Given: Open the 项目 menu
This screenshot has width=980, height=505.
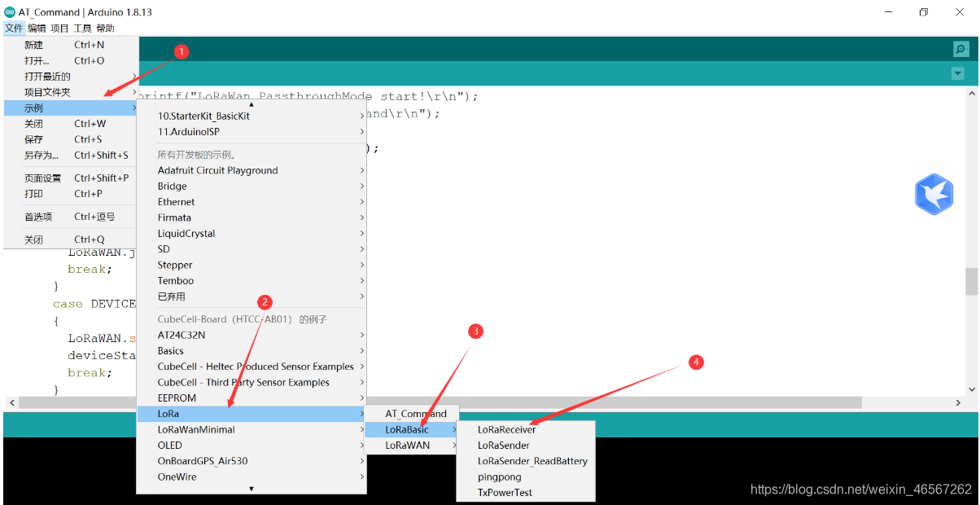Looking at the screenshot, I should (x=59, y=28).
